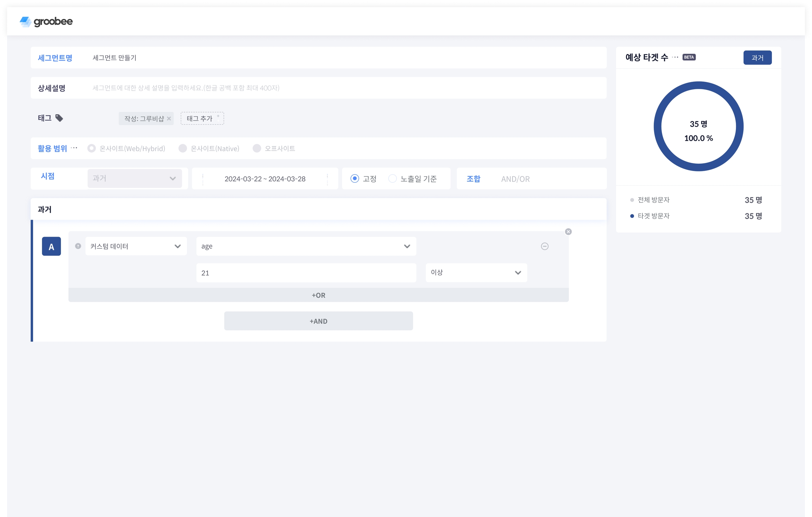Open the 커스텀 데이터 dropdown

pos(136,246)
